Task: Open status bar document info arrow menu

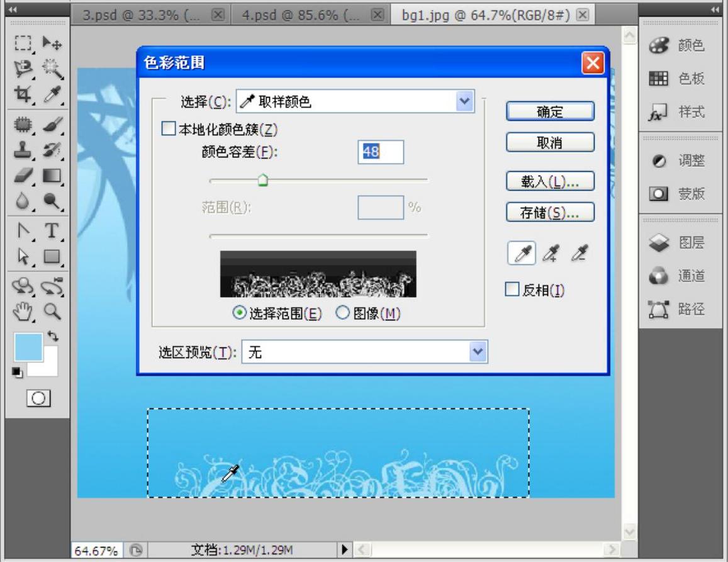Action: click(x=345, y=550)
